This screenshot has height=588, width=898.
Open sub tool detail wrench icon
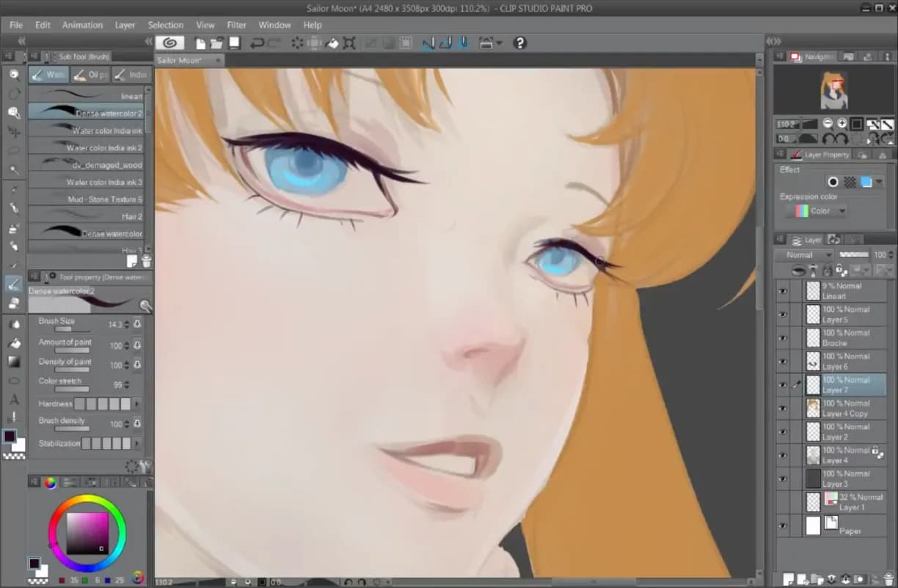145,465
